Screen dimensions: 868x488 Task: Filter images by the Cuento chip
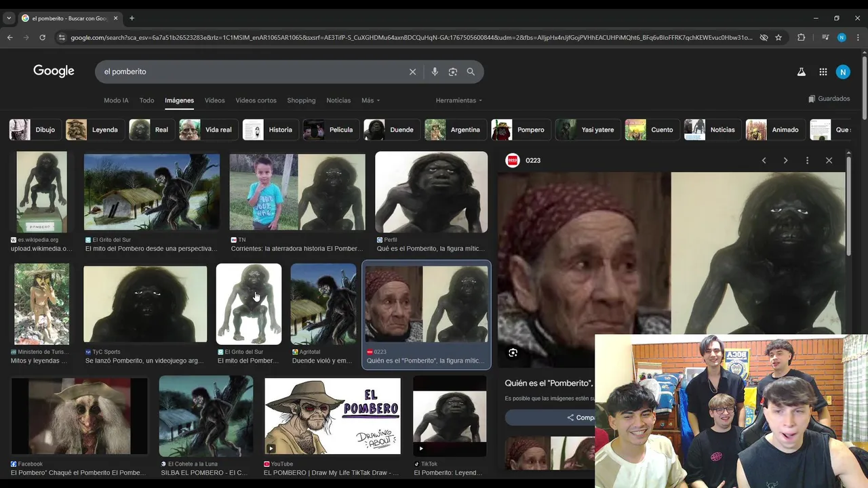[x=652, y=129]
